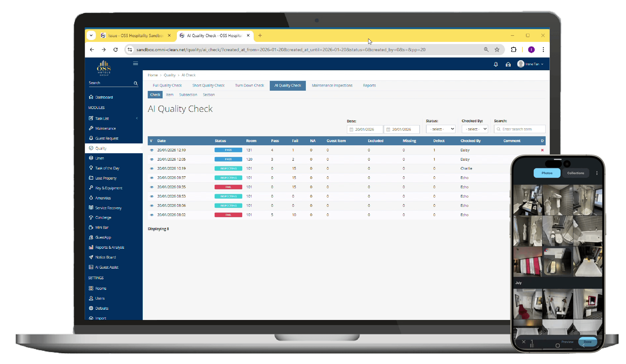Click the notifications bell icon
Viewport: 626px width, 364px height.
click(x=495, y=64)
